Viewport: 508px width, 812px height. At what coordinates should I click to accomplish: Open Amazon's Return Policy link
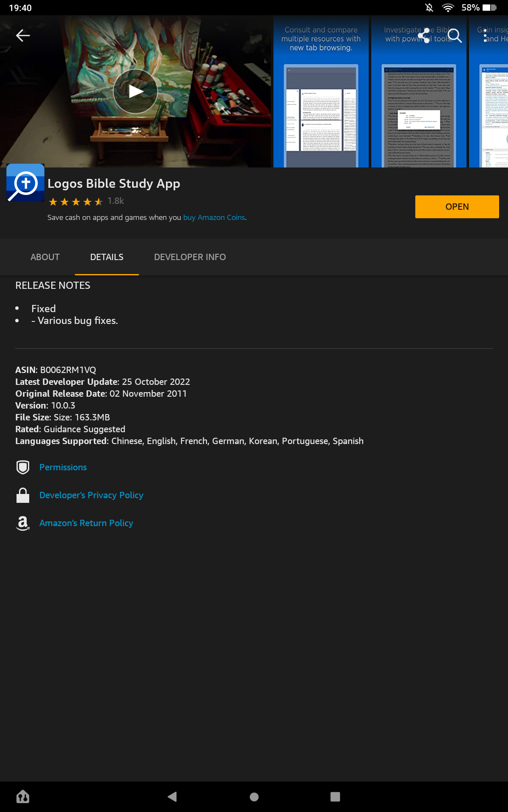point(86,523)
